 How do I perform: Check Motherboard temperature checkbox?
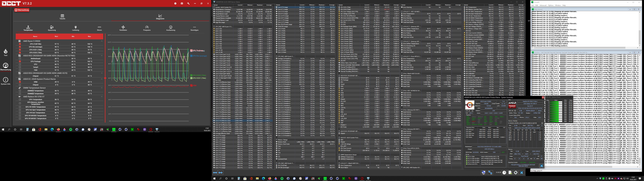tap(20, 58)
